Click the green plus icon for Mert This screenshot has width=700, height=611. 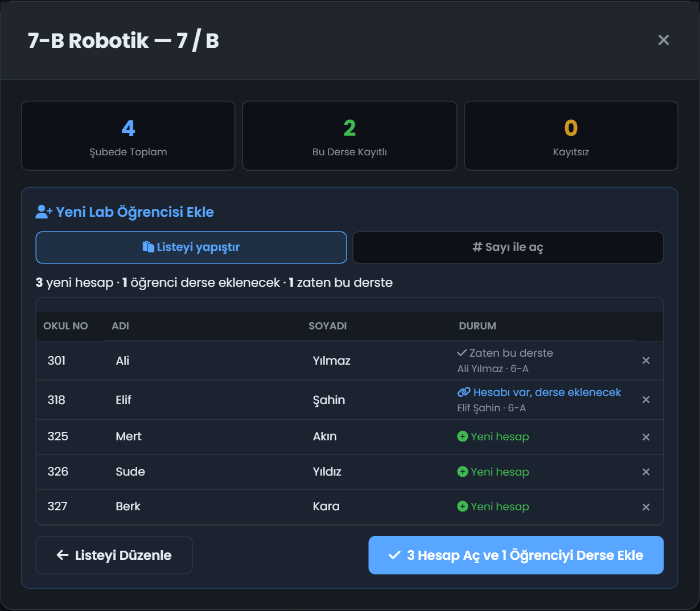[463, 436]
